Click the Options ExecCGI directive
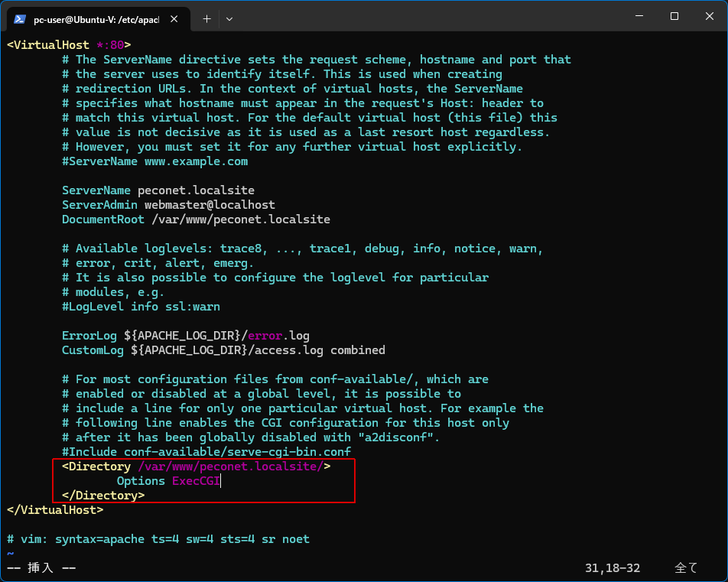The height and width of the screenshot is (582, 728). [x=168, y=481]
